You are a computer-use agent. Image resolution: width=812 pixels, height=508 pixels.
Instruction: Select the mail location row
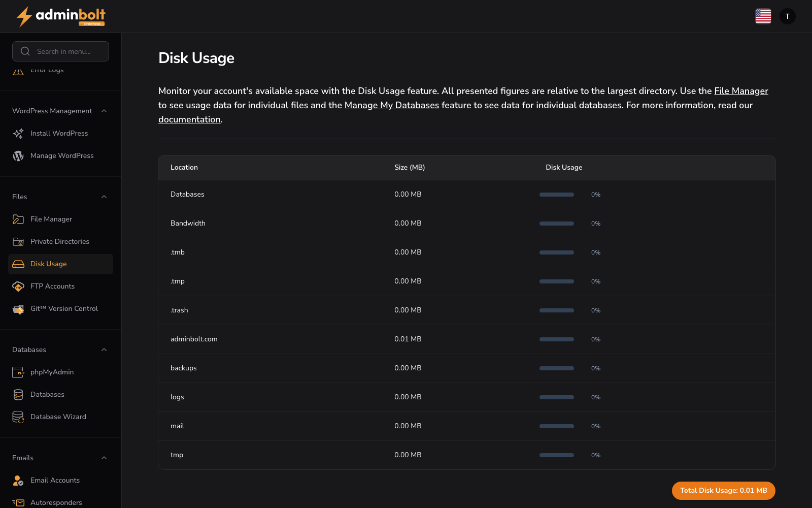point(467,426)
